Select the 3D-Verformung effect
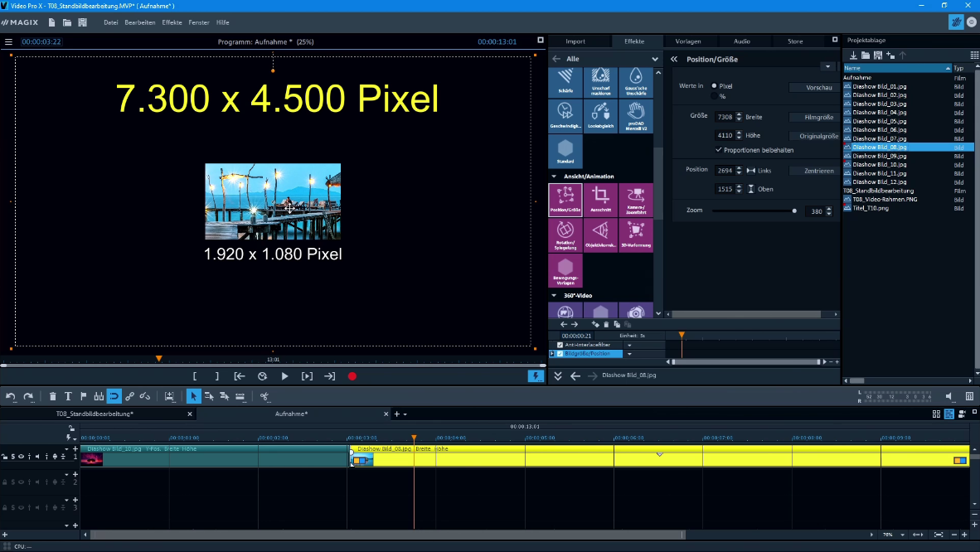Screen dimensions: 980x552 [x=635, y=235]
